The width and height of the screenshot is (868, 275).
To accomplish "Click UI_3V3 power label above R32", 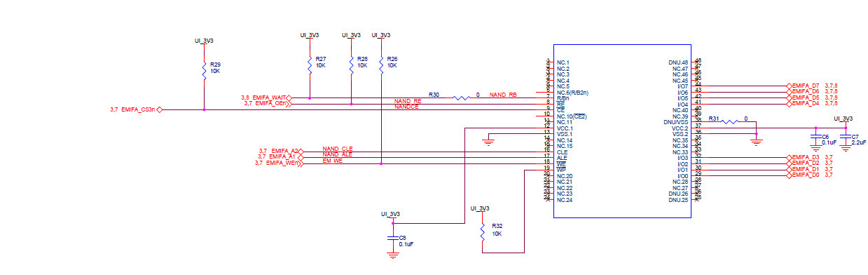I will click(481, 208).
